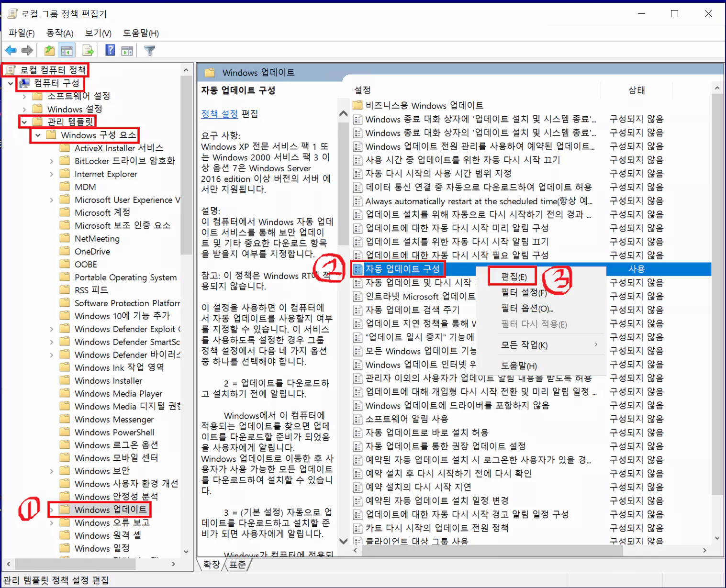This screenshot has width=726, height=588.
Task: Open the 파일(F) menu
Action: [20, 33]
